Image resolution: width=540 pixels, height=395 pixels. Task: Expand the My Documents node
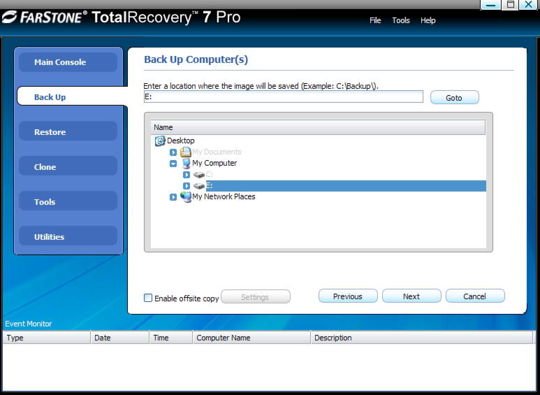[x=173, y=152]
